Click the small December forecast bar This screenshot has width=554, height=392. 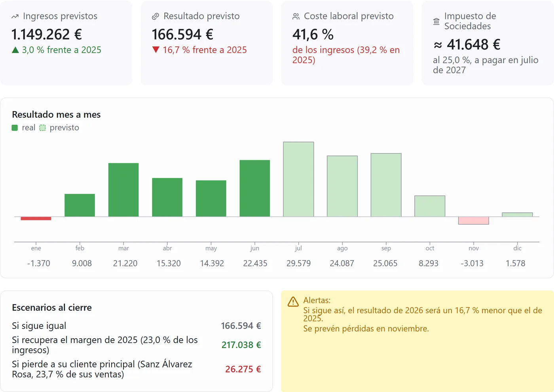point(518,215)
